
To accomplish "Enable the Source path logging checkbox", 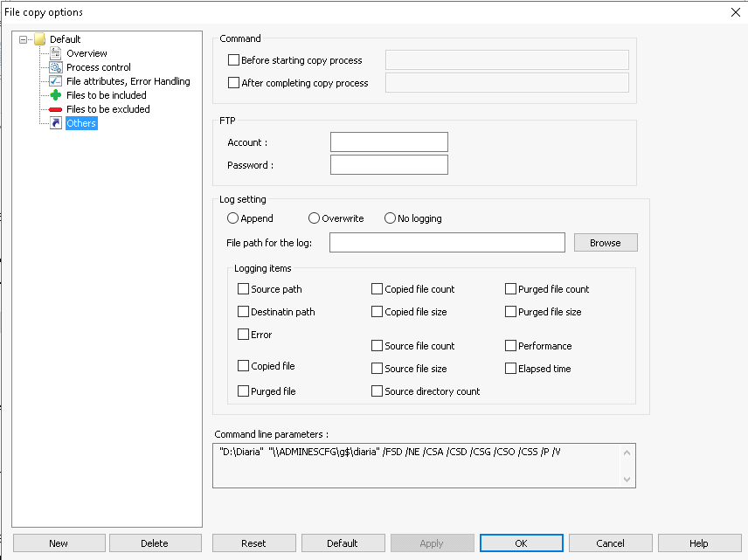I will point(243,289).
